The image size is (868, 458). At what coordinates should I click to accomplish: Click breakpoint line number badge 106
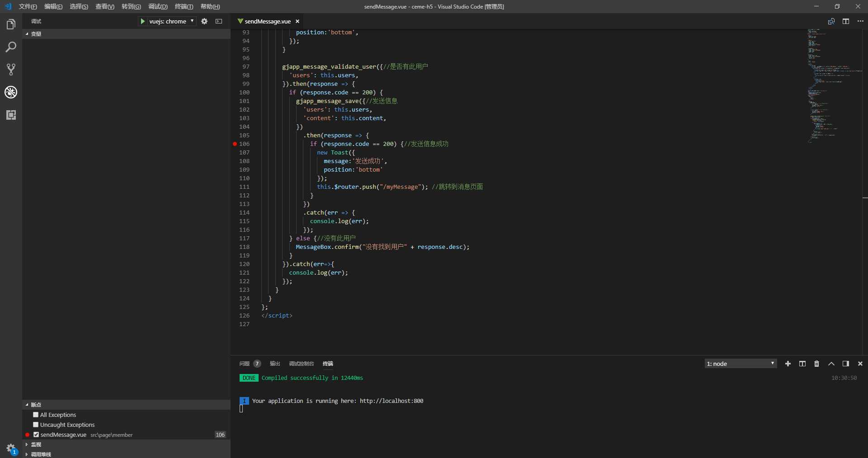(x=220, y=435)
